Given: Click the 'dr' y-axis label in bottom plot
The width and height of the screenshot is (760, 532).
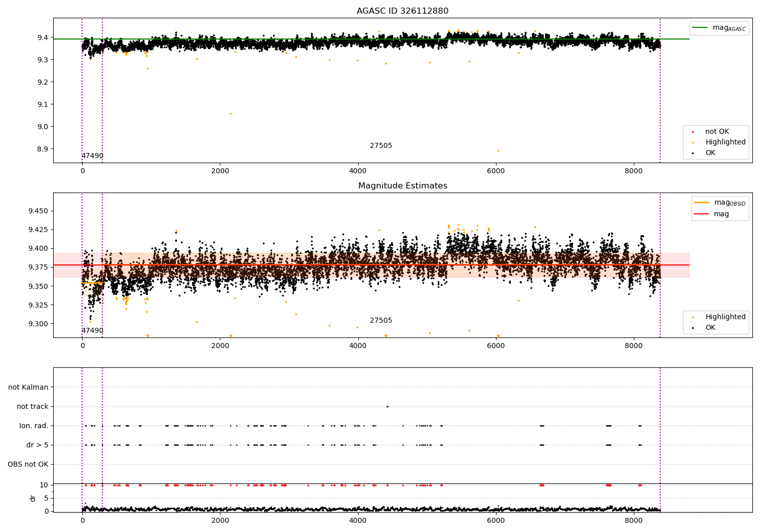Looking at the screenshot, I should tap(33, 498).
